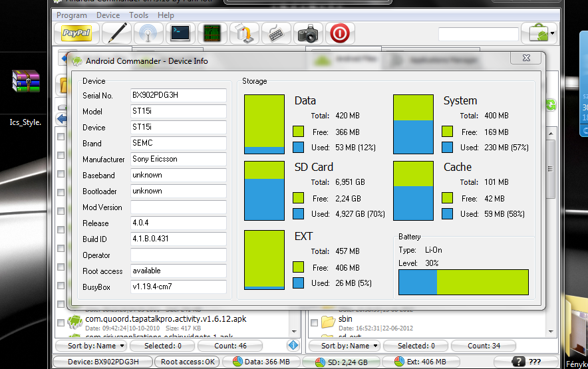
Task: Open the Ics_Style WinRAR archive on desktop
Action: [x=25, y=81]
